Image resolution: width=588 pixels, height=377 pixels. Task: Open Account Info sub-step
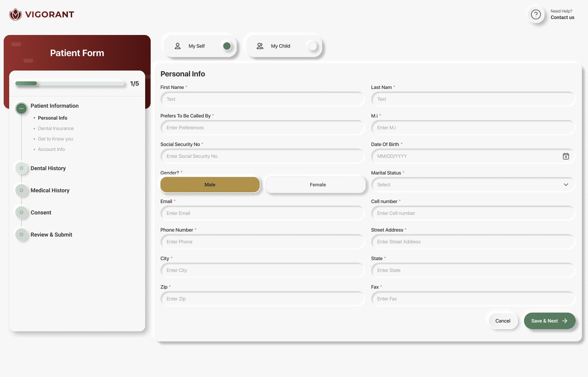point(51,149)
